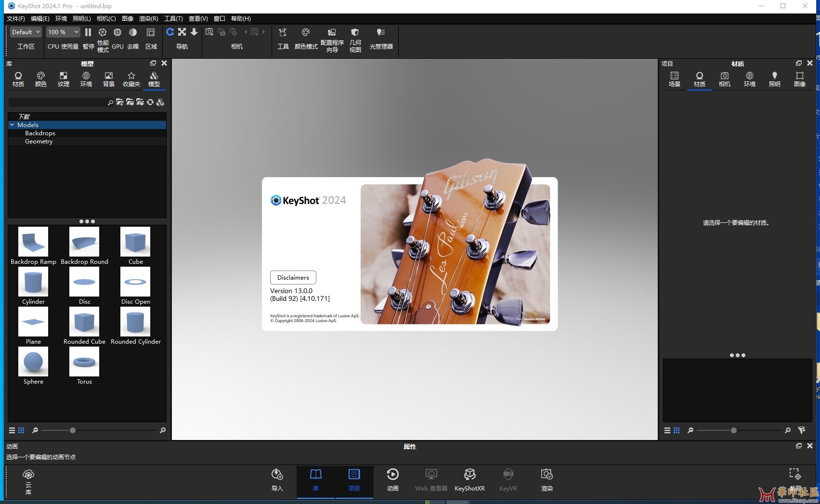
Task: Open the 几何视图 geometry view
Action: [355, 32]
